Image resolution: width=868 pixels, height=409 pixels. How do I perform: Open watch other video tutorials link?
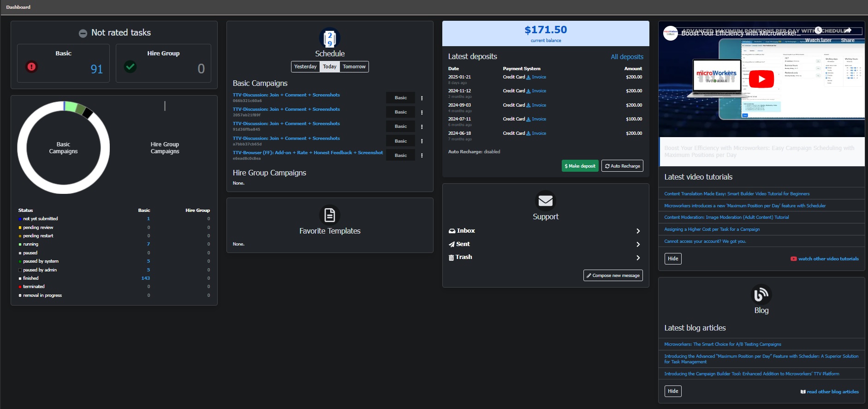(825, 259)
